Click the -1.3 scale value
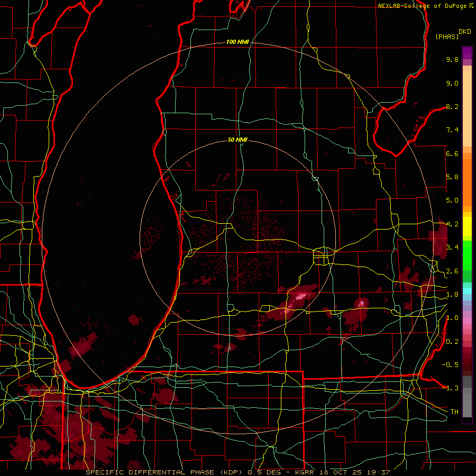 coord(450,388)
